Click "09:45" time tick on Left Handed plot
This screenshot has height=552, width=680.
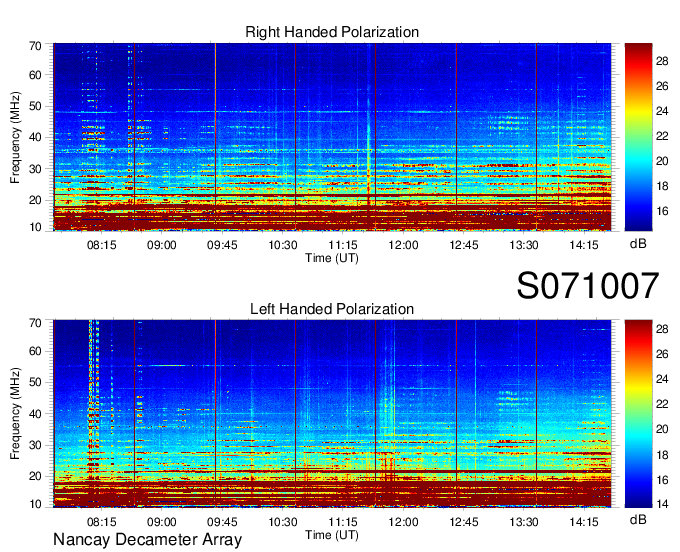coord(222,521)
